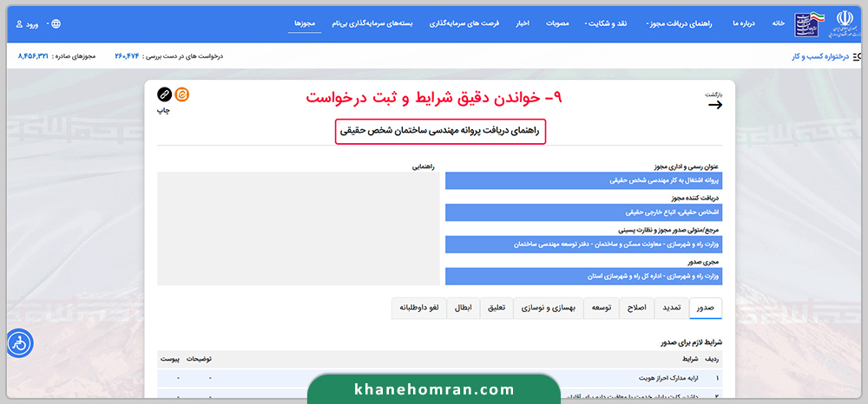Click the شرایط column header
This screenshot has width=868, height=404.
click(x=690, y=359)
